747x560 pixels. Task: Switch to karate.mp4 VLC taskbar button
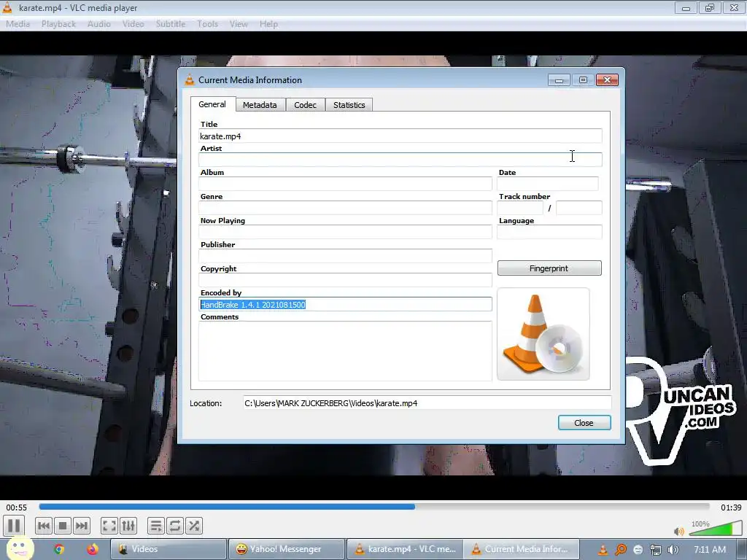404,549
